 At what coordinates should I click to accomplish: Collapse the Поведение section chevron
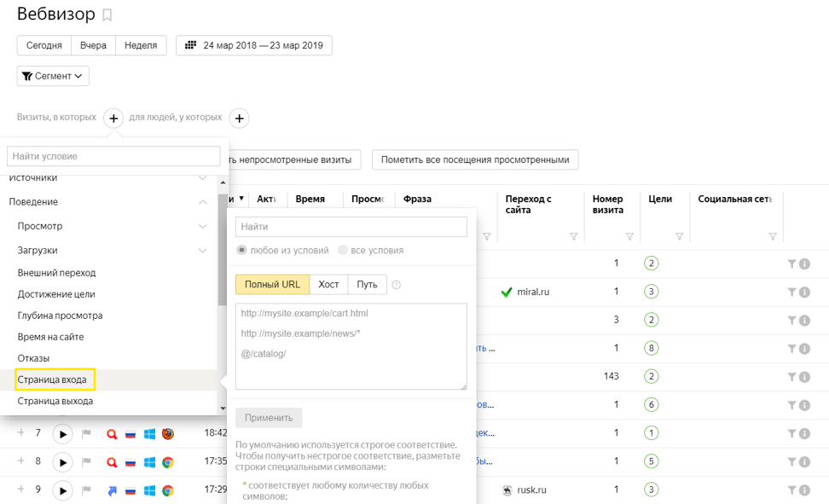click(202, 202)
